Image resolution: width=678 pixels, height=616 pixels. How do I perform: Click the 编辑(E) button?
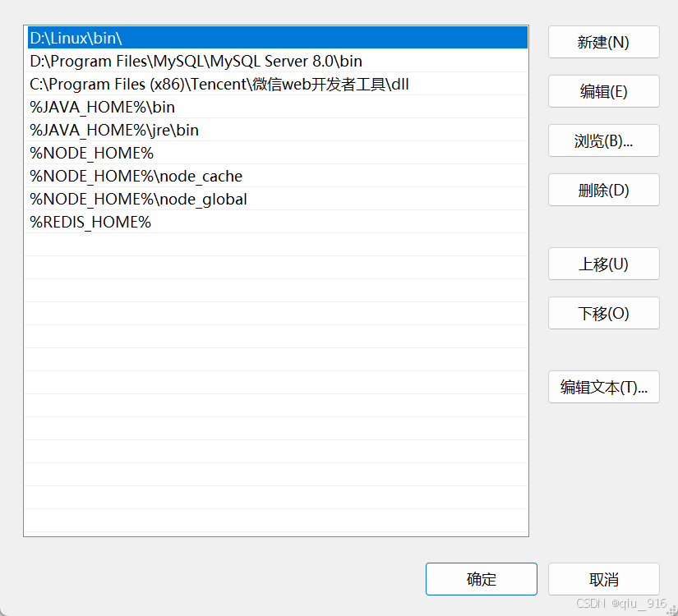pos(603,91)
